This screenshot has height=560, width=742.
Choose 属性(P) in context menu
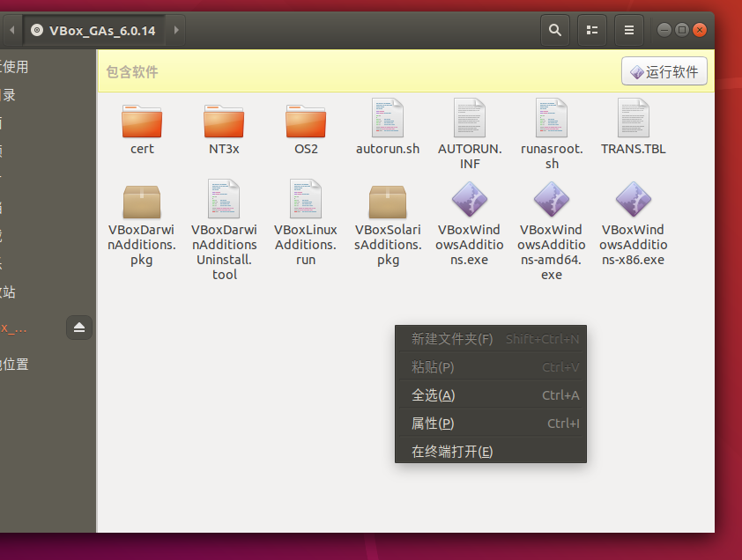[x=491, y=424]
